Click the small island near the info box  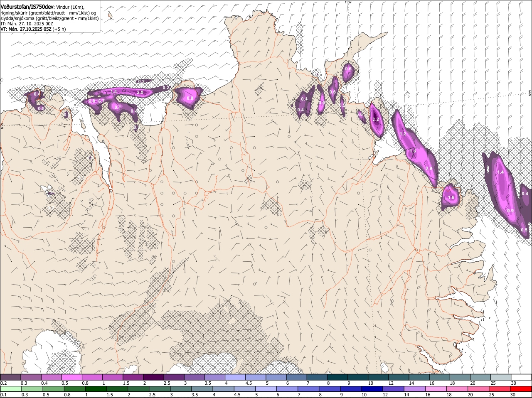(x=111, y=15)
